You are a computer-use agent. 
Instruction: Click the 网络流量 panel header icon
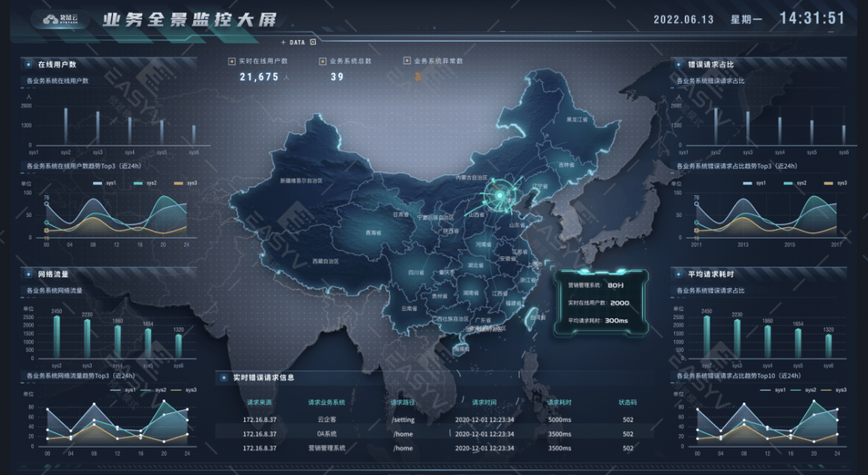pyautogui.click(x=29, y=274)
